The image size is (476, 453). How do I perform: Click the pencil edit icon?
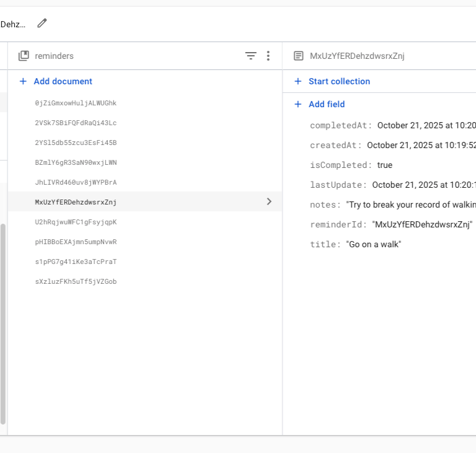click(x=42, y=24)
